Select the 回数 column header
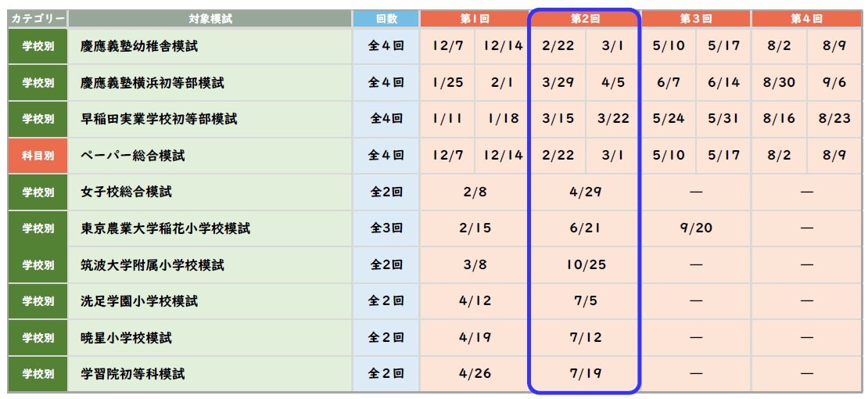 386,18
